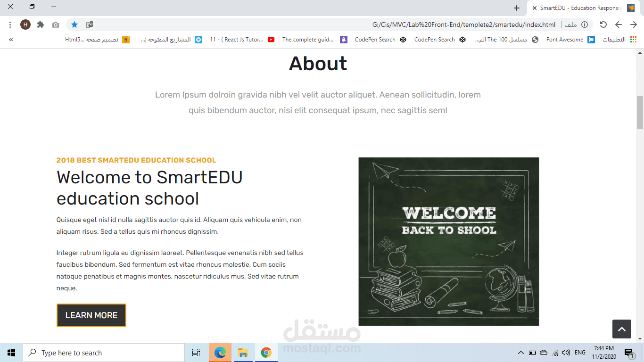The image size is (644, 362).
Task: Click the Type here to search box
Action: (104, 353)
